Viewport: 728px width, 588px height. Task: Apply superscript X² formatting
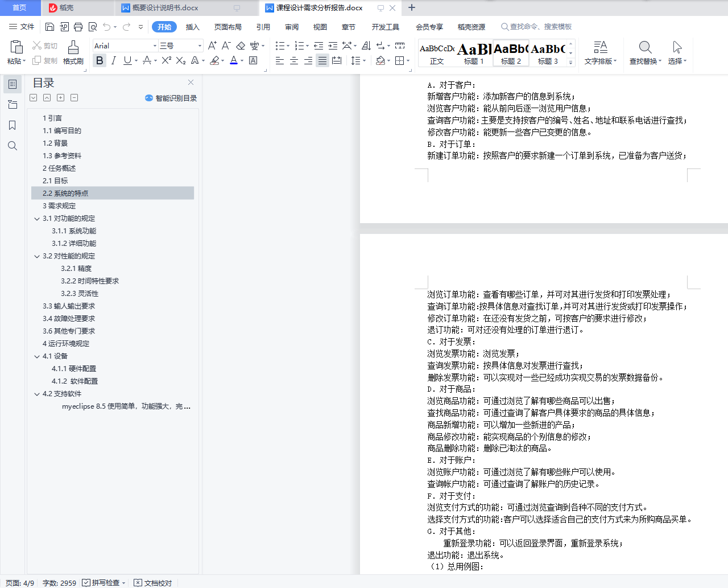tap(166, 60)
